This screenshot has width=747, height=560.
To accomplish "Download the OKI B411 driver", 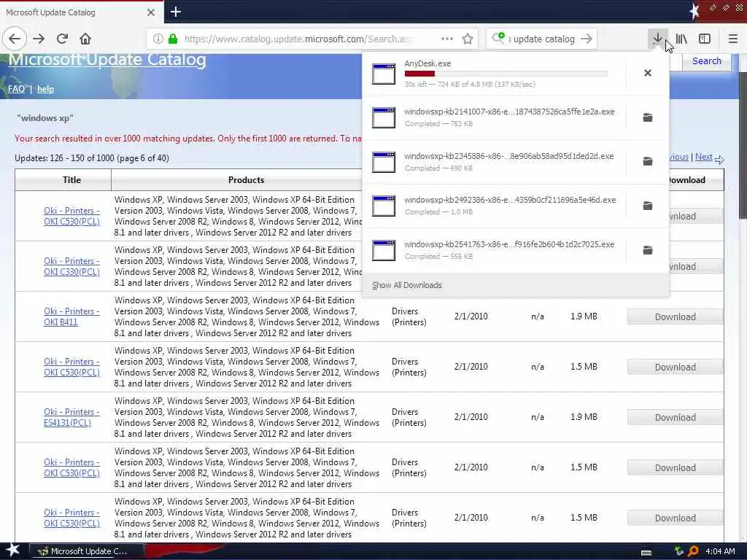I will click(x=675, y=316).
